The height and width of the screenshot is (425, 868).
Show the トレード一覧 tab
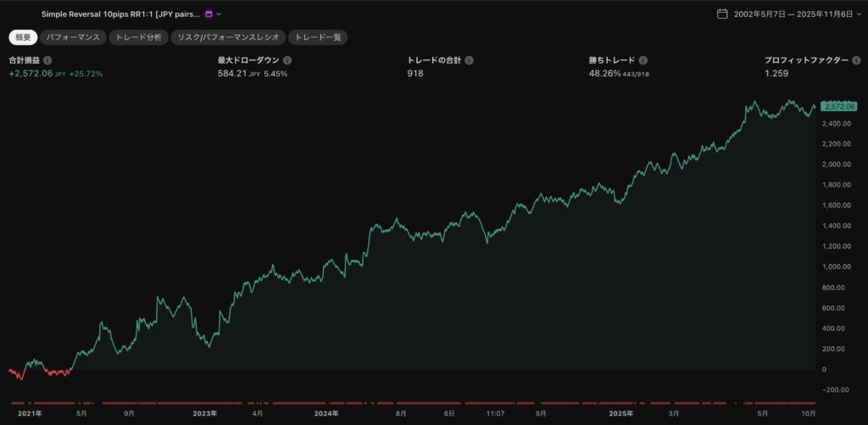coord(318,37)
